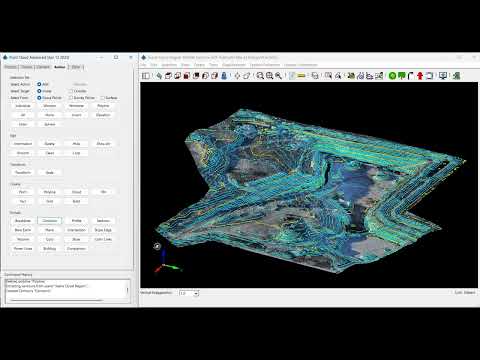Image resolution: width=480 pixels, height=360 pixels.
Task: Click the Command History horizontal scrollbar
Action: 57,300
